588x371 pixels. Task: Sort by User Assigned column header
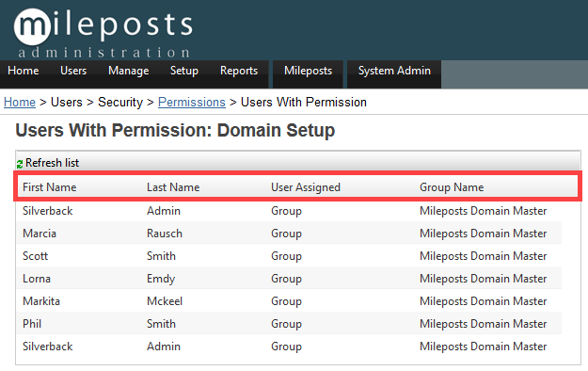pyautogui.click(x=306, y=187)
